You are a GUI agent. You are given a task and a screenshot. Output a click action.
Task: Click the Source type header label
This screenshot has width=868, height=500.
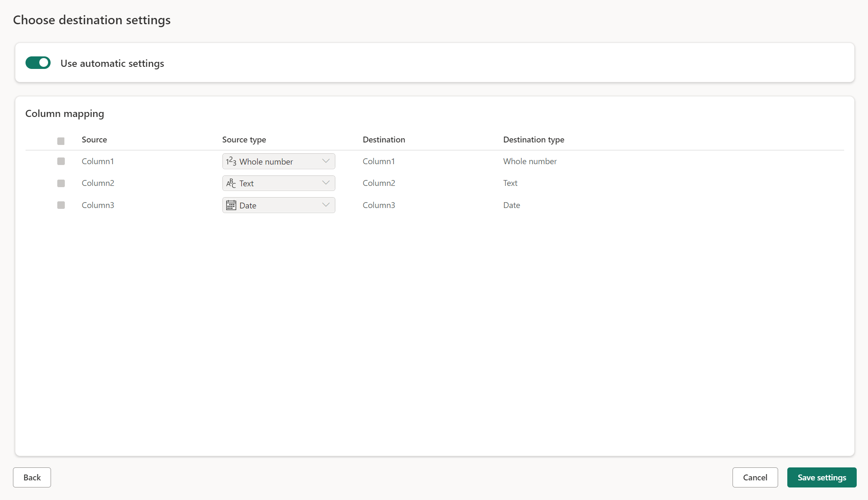pyautogui.click(x=244, y=139)
